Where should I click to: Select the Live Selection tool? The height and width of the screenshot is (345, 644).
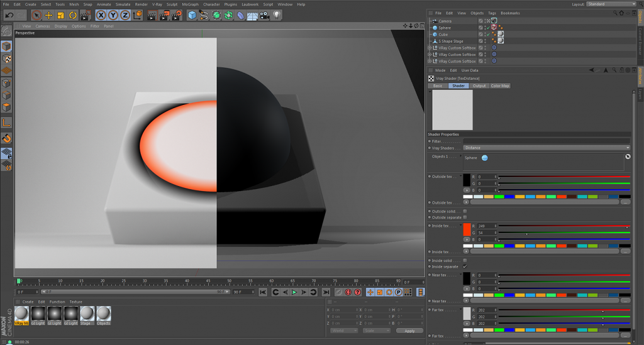click(36, 16)
